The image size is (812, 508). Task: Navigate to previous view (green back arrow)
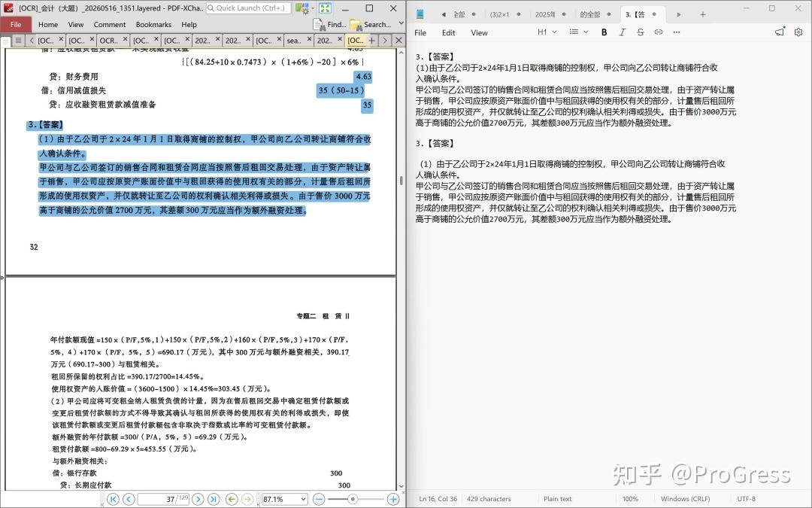pyautogui.click(x=232, y=499)
